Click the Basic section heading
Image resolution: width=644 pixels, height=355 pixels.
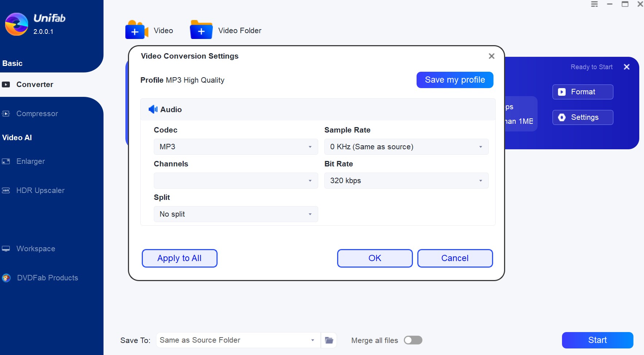pos(12,63)
